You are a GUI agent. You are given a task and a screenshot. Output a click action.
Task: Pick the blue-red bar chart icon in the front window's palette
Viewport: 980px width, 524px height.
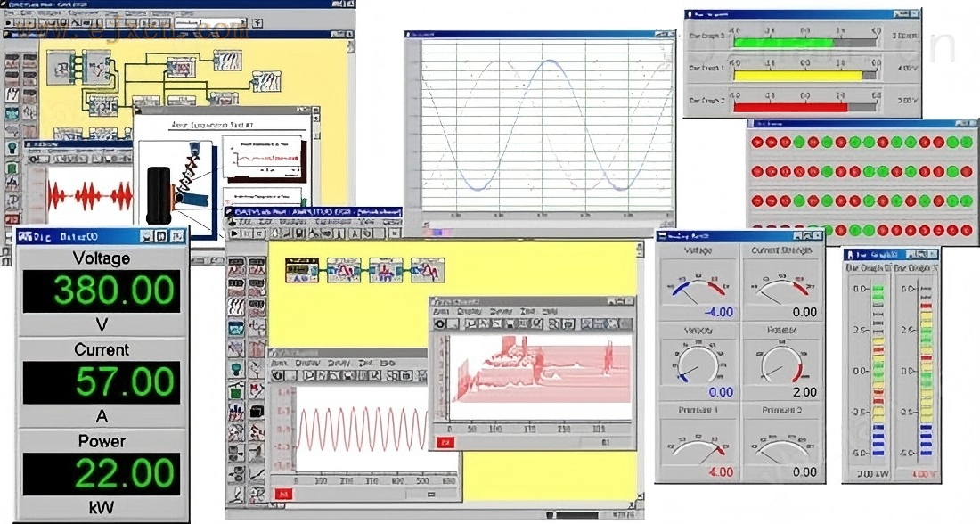coord(236,412)
